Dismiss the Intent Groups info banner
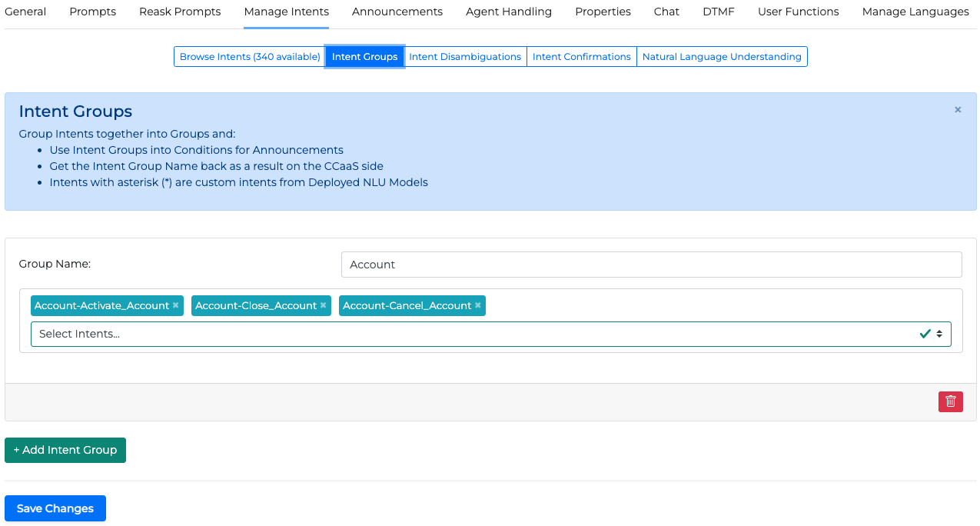Screen dimensions: 980x526 tap(958, 110)
